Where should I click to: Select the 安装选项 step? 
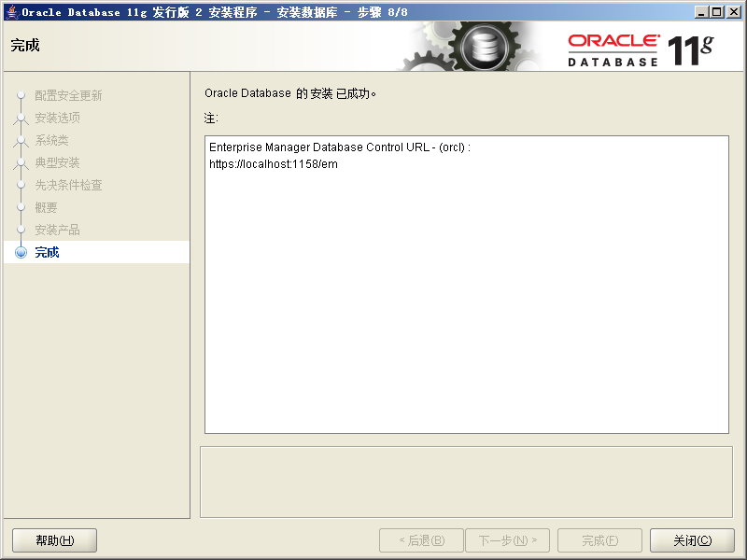pos(57,118)
